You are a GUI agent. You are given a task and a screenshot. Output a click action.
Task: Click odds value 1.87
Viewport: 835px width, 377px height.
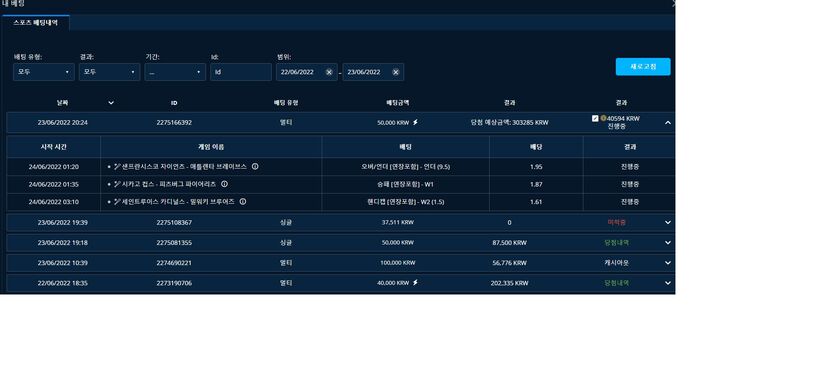click(536, 184)
